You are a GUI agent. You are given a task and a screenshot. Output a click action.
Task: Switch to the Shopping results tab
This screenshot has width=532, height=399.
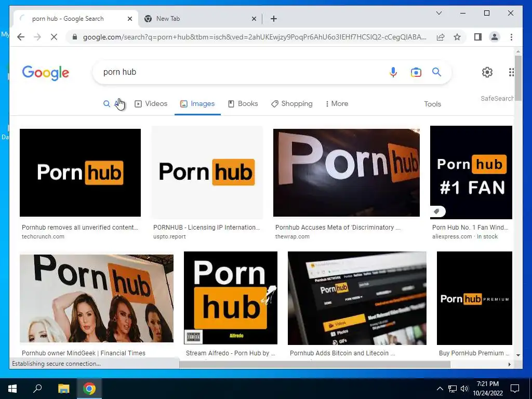(x=292, y=104)
